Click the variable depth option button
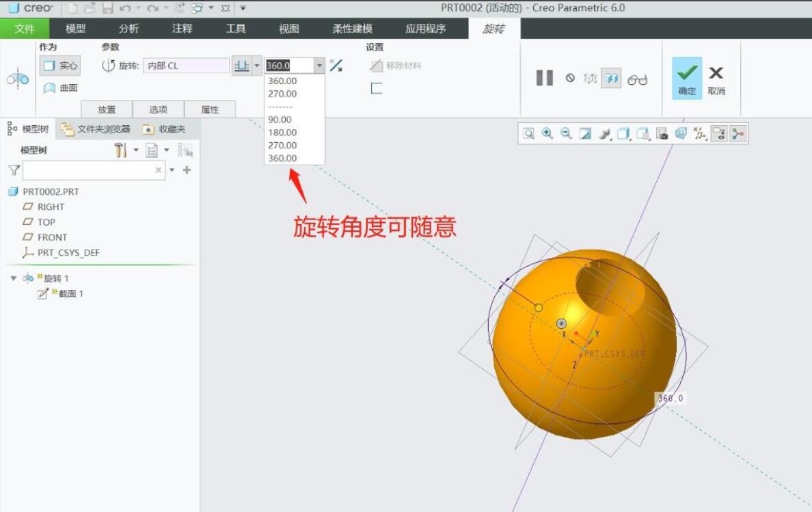The image size is (812, 512). (x=242, y=66)
